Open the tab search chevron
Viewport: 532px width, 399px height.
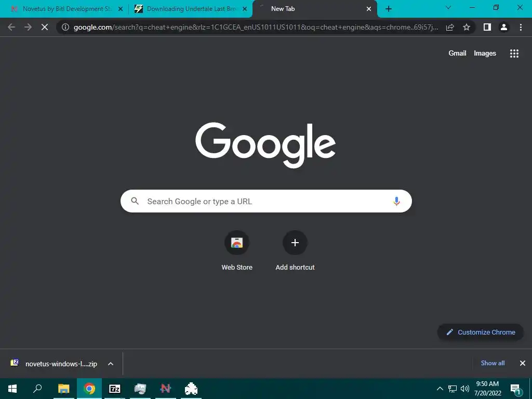[448, 7]
